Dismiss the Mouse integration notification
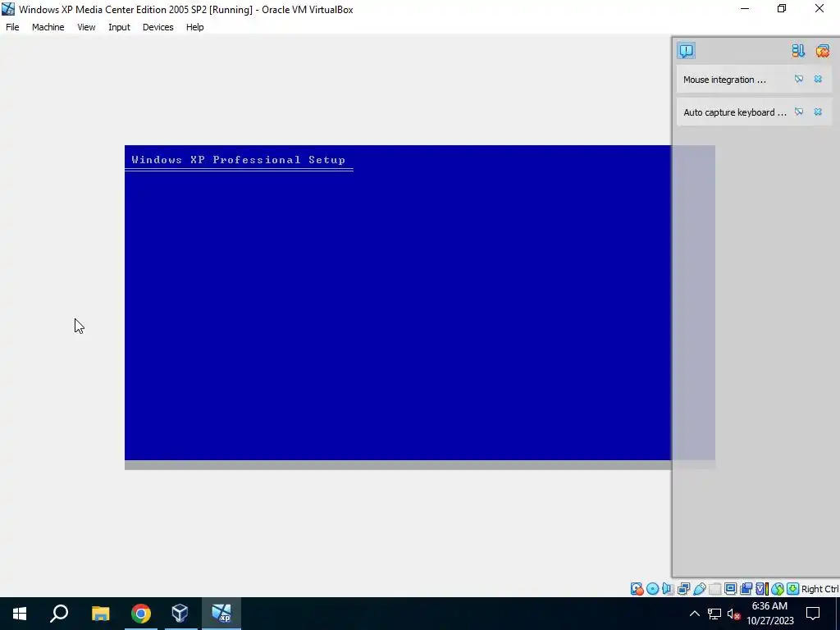This screenshot has width=840, height=630. 818,80
